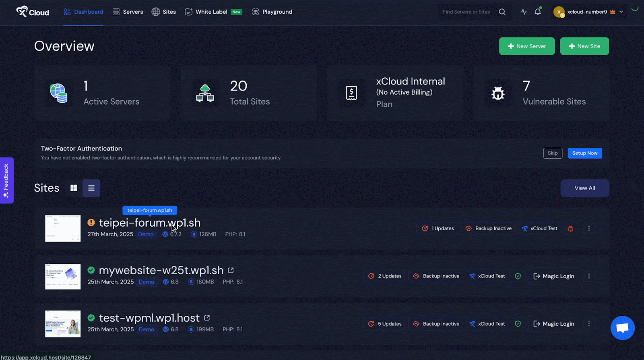Click the Find Servers or Sites field
Screen dimensions: 644x360
point(467,12)
